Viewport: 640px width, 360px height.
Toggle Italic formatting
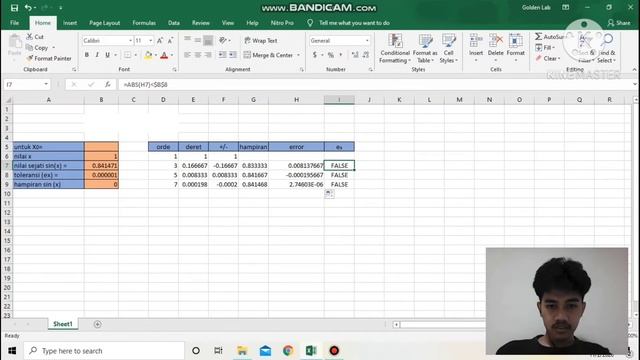tap(97, 55)
